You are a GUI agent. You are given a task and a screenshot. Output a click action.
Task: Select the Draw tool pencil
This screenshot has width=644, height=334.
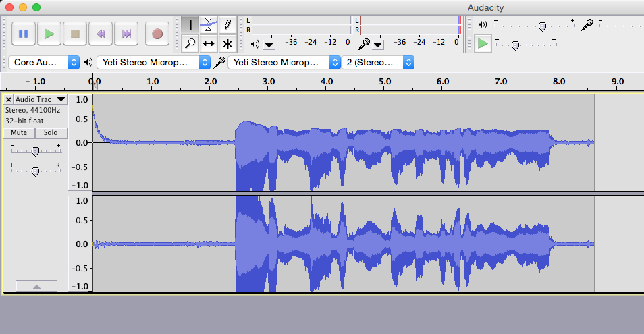228,24
